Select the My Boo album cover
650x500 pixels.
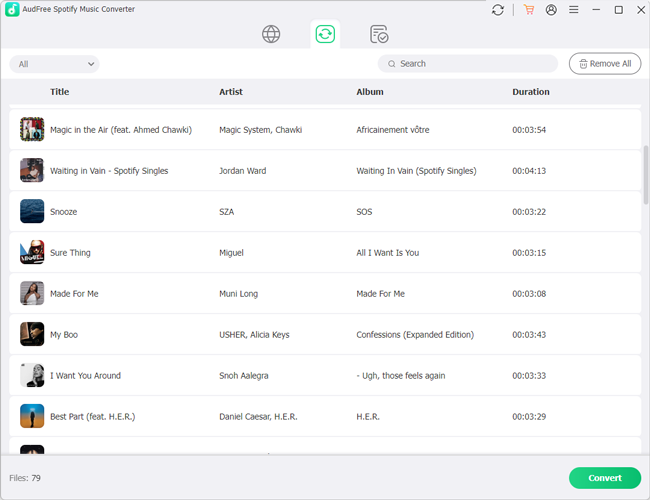coord(32,334)
